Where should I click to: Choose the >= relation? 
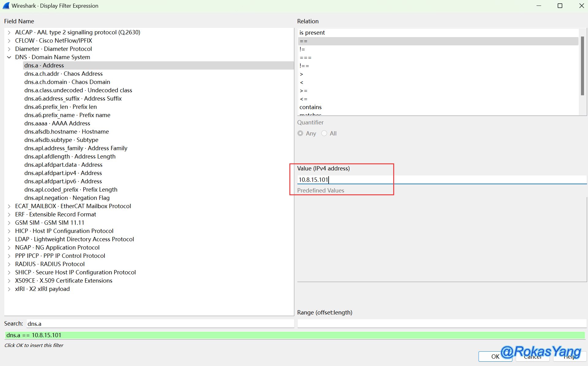(438, 91)
